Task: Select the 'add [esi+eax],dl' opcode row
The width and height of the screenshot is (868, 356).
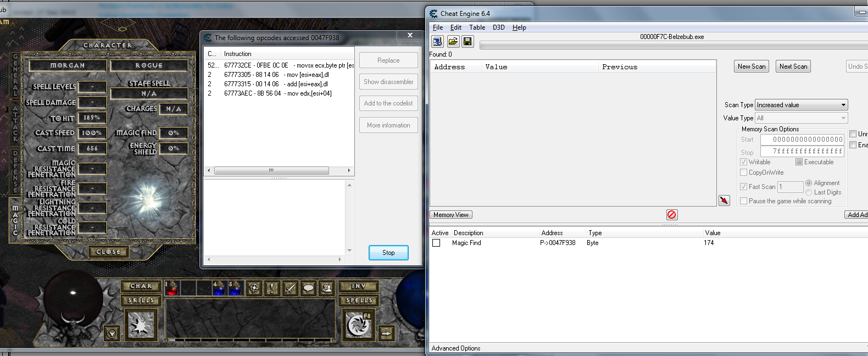Action: (279, 84)
